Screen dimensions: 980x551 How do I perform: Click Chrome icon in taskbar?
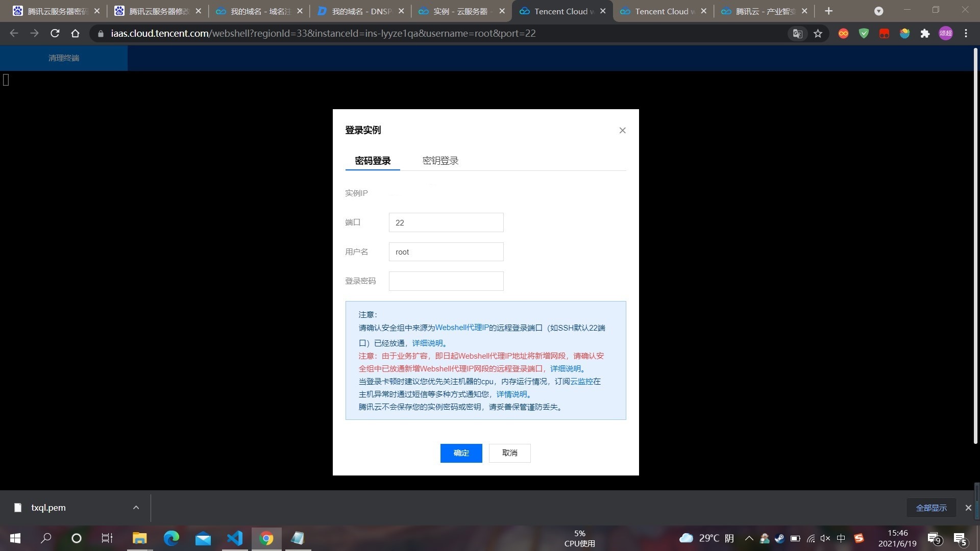(x=266, y=538)
